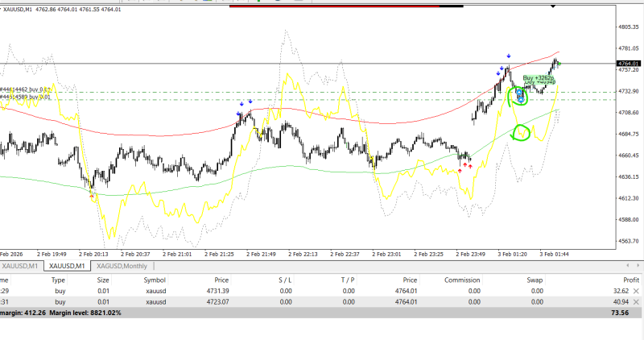644x340 pixels.
Task: Select the open price cell 4723.07
Action: coord(217,302)
